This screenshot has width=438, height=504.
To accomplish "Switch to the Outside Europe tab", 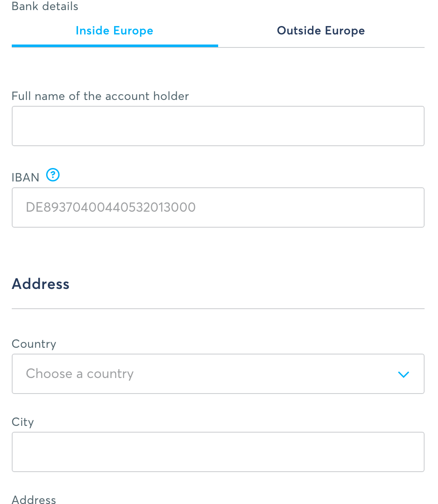I will pos(321,31).
